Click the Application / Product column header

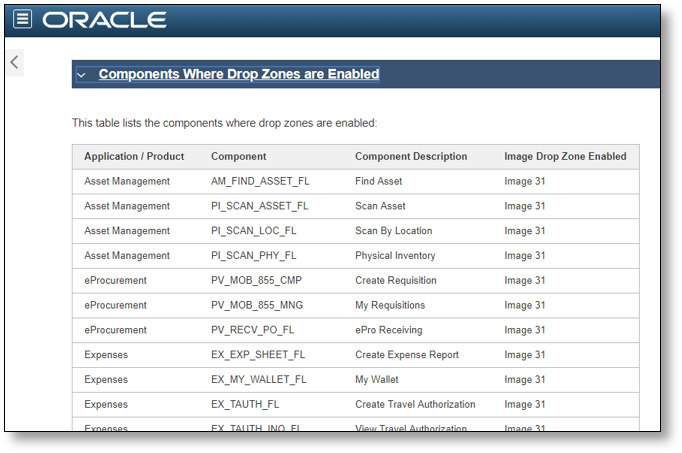134,156
